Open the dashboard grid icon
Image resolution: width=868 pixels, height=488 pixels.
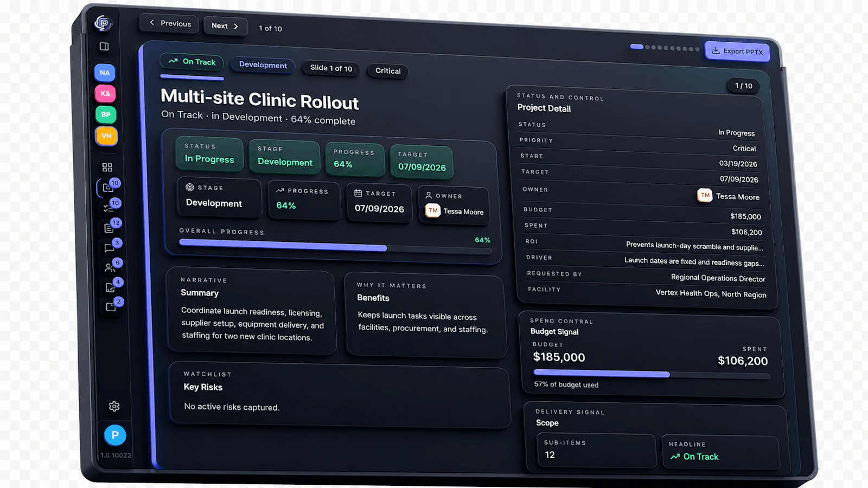(107, 168)
